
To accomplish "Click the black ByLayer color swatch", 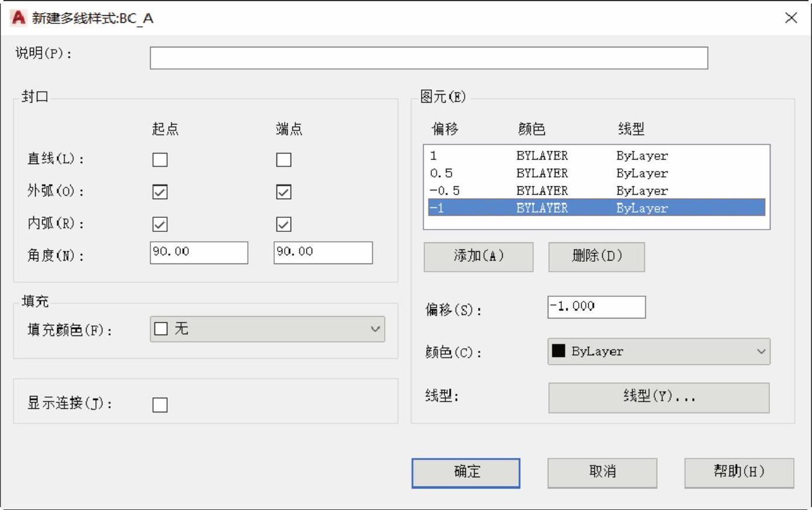I will coord(559,351).
